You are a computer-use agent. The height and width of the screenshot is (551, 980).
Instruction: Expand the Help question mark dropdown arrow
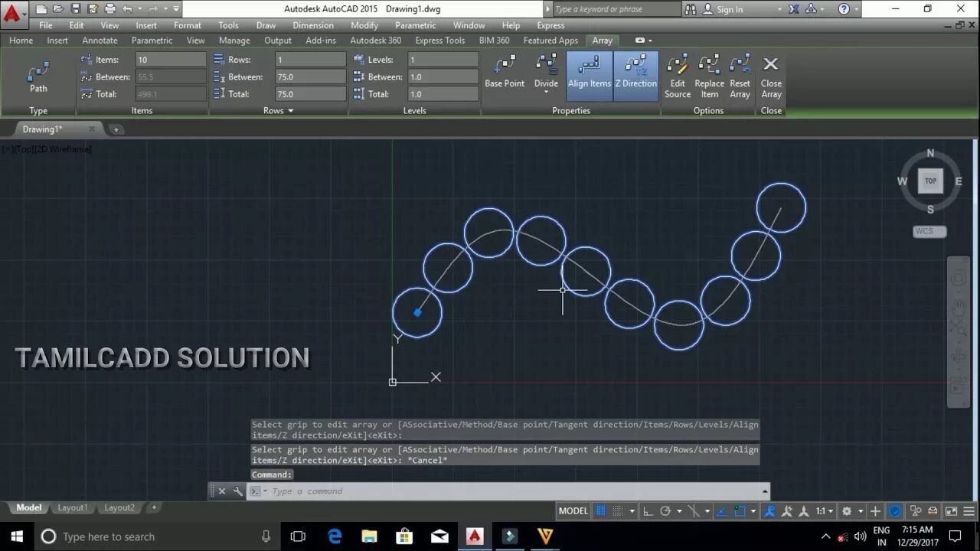856,9
